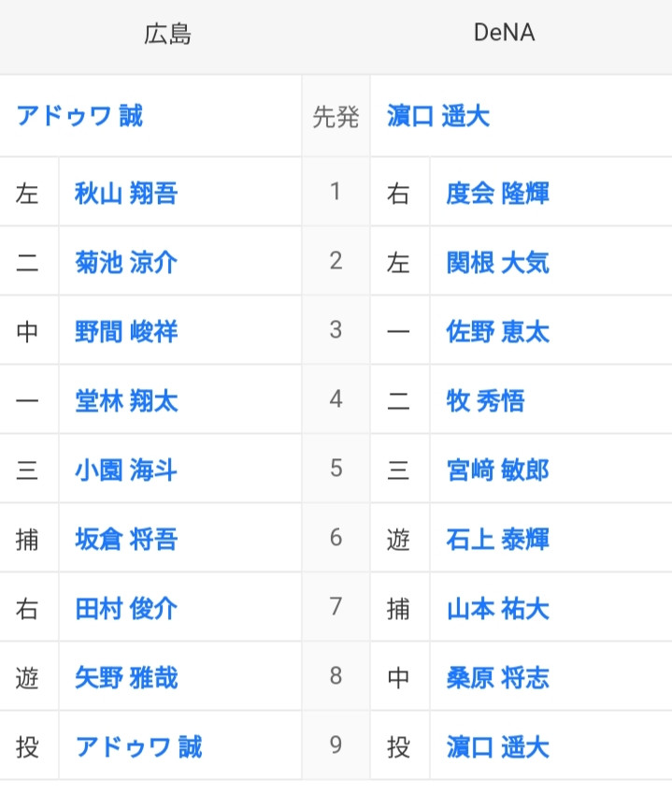The image size is (672, 795).
Task: Open 宮﨑 敏郎 player page
Action: 497,470
